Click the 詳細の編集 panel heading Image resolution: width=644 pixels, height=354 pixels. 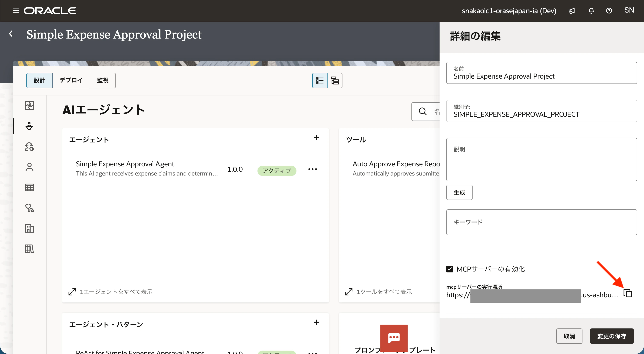(x=475, y=36)
